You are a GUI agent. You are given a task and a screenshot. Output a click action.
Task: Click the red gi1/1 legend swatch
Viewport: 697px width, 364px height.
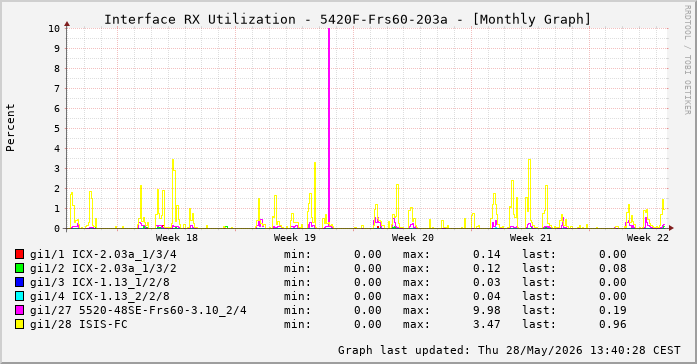tap(20, 254)
